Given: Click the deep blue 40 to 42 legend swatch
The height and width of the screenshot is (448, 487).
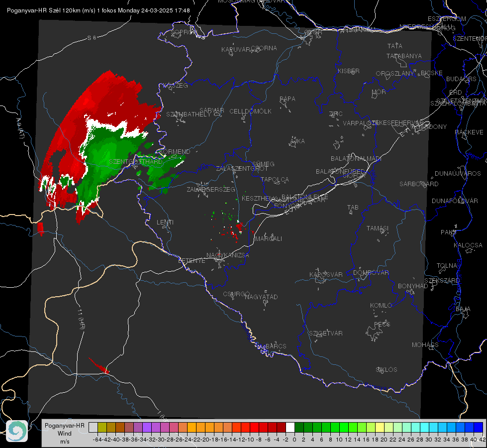Looking at the screenshot, I should [479, 427].
